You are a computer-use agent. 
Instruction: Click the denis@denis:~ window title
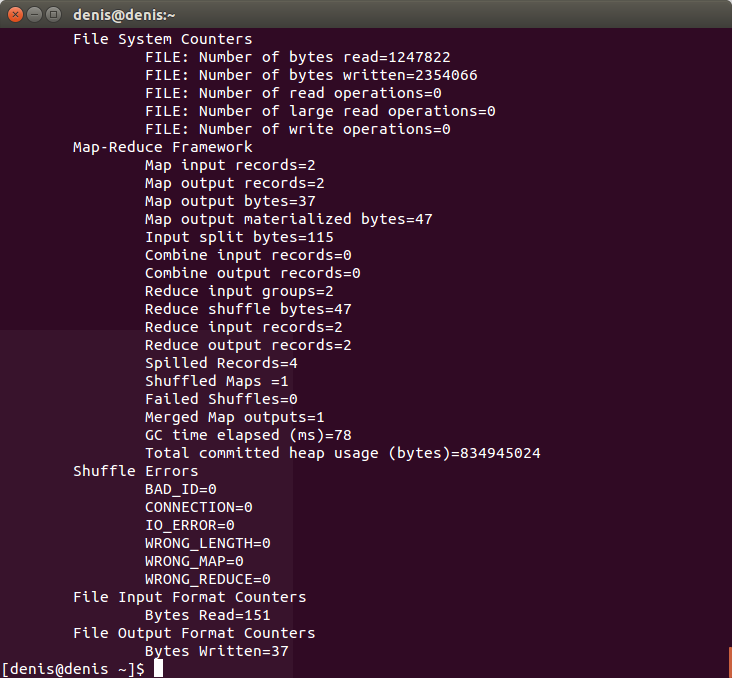(x=124, y=15)
